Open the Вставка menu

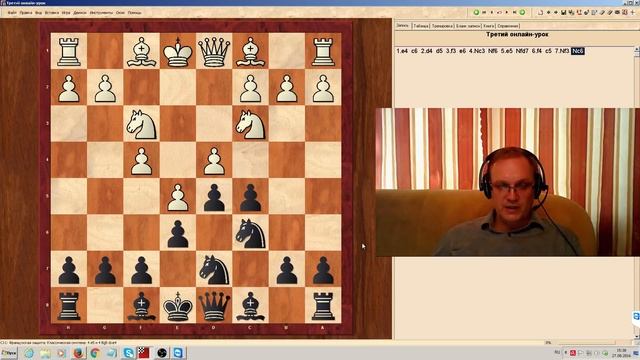[52, 13]
